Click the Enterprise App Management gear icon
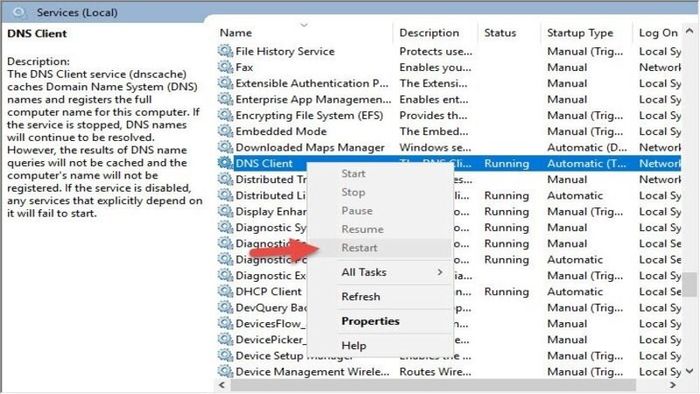This screenshot has width=700, height=394. tap(225, 100)
